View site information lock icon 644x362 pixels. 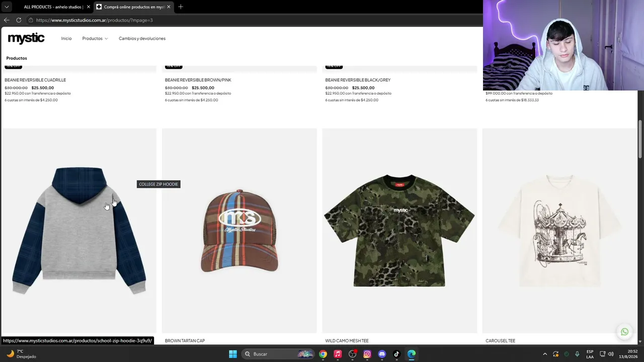[x=31, y=20]
